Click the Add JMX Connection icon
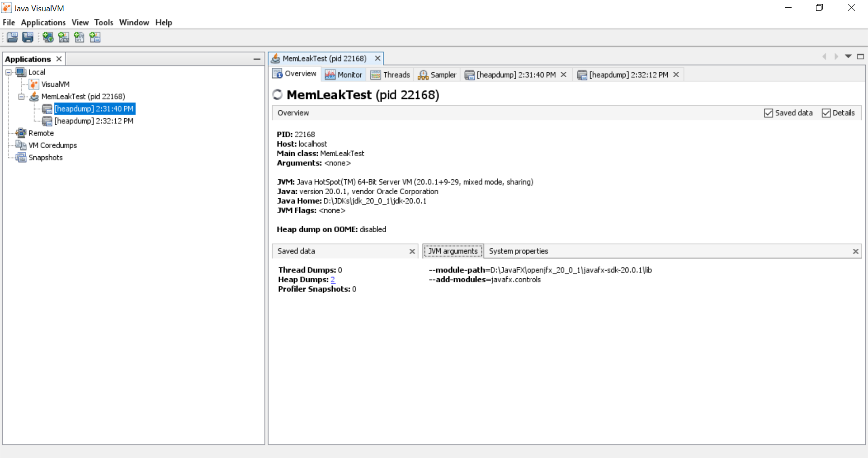Screen dimensions: 868x458 64,37
